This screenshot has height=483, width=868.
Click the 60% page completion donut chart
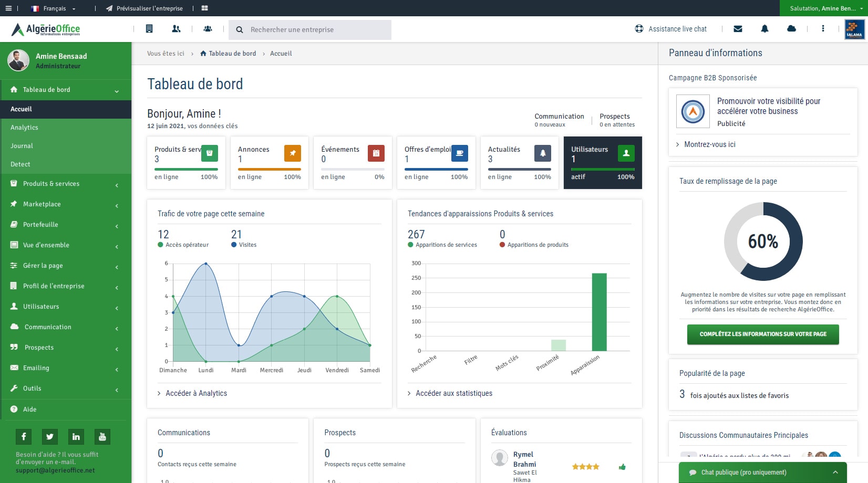click(763, 241)
